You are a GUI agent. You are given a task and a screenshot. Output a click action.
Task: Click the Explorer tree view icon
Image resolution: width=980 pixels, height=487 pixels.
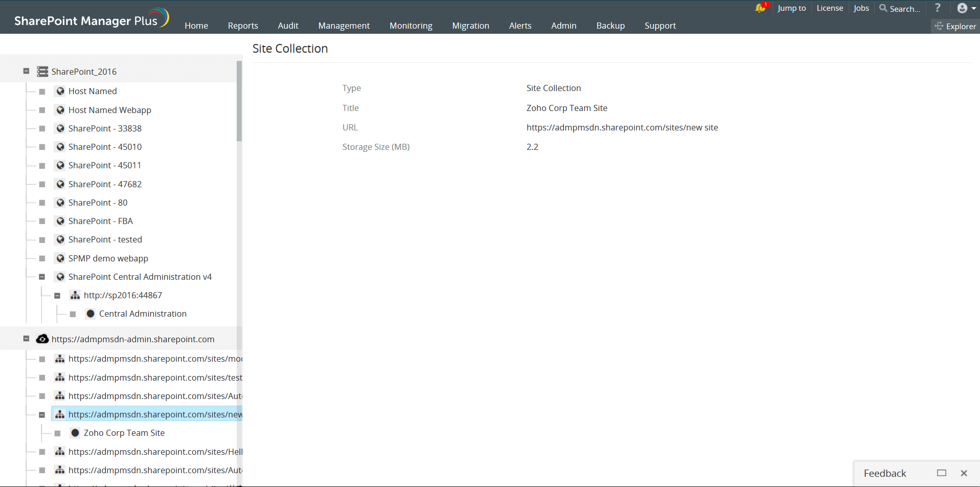(939, 26)
